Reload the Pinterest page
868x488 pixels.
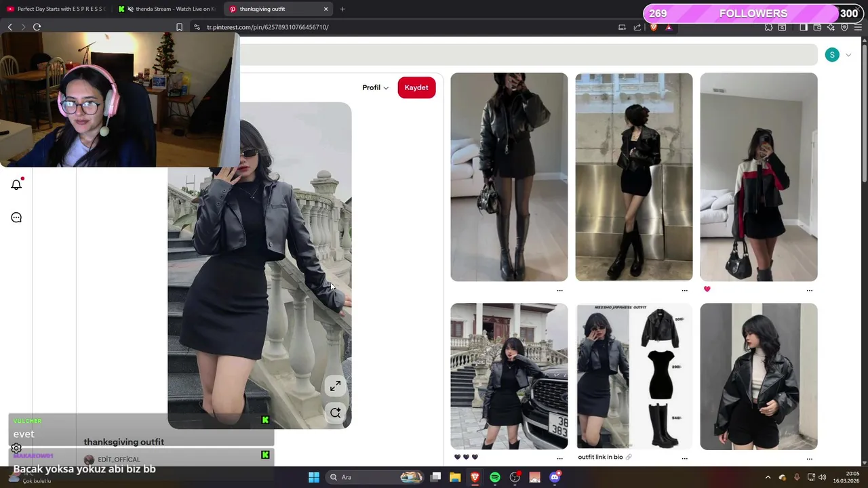pos(37,27)
